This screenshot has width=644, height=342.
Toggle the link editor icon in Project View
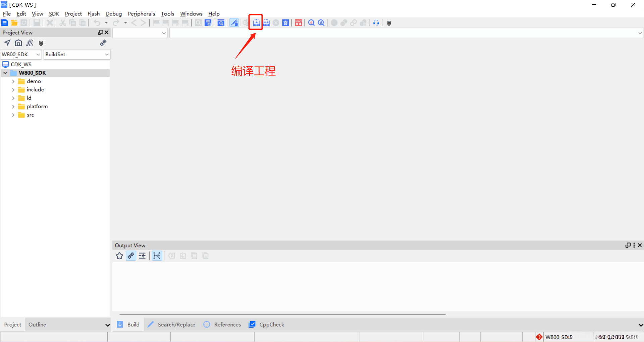tap(103, 43)
